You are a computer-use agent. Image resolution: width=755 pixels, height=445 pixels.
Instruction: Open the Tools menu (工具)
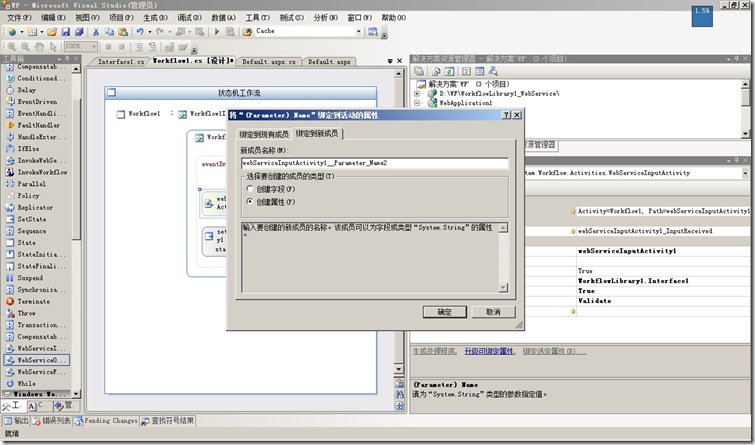pos(257,17)
